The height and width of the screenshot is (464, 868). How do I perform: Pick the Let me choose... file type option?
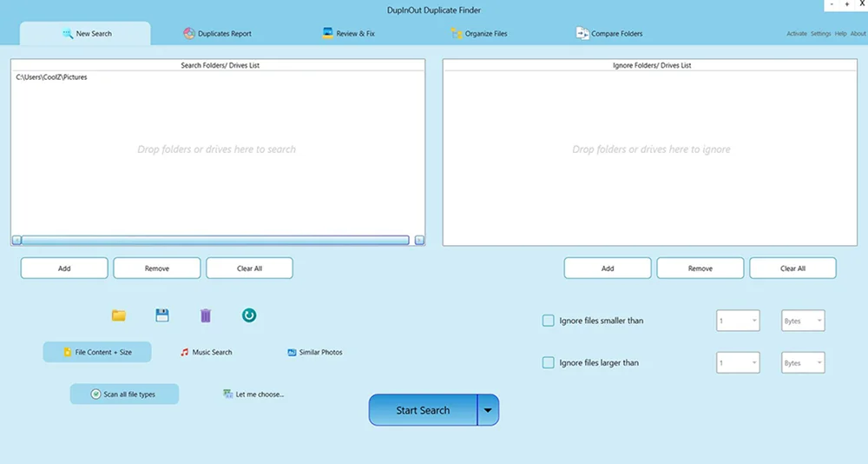point(253,394)
